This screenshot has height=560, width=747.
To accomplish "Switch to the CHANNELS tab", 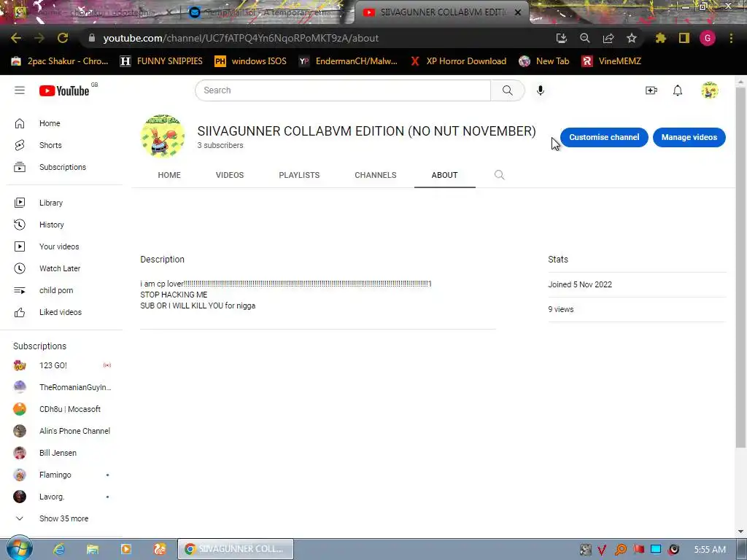I will pyautogui.click(x=376, y=175).
